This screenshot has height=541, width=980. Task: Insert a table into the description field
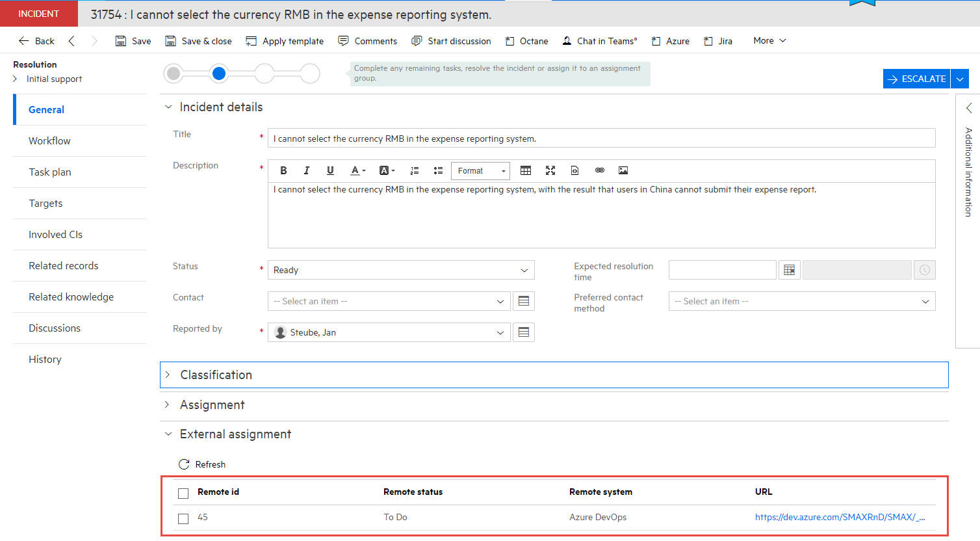click(526, 170)
